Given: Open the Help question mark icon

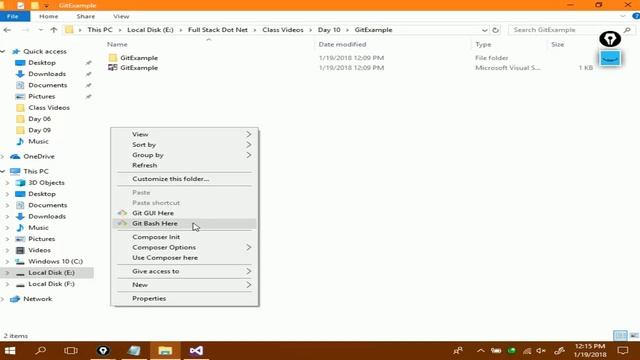Looking at the screenshot, I should [x=636, y=16].
